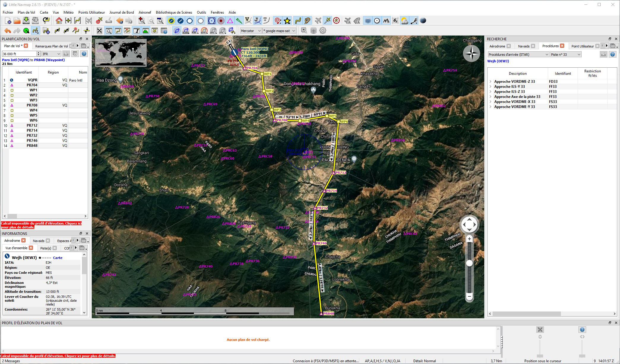Toggle the waypoints magenta triangle icon

click(x=230, y=21)
